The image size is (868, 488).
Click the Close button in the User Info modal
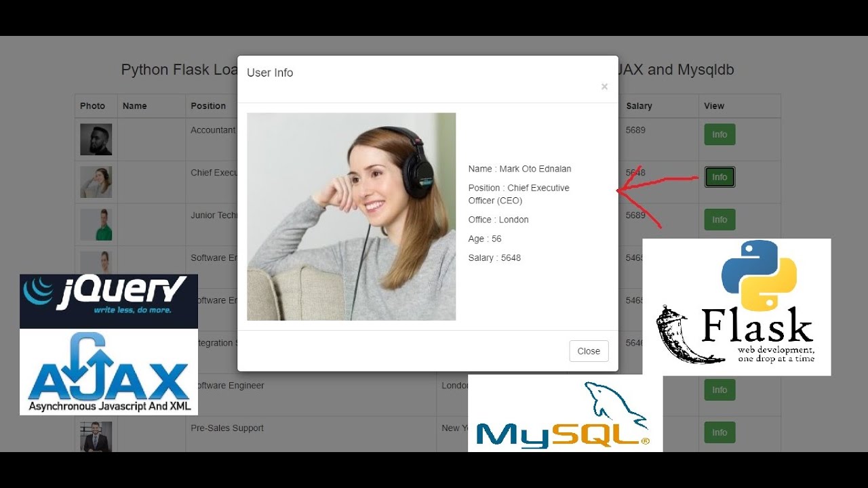589,351
